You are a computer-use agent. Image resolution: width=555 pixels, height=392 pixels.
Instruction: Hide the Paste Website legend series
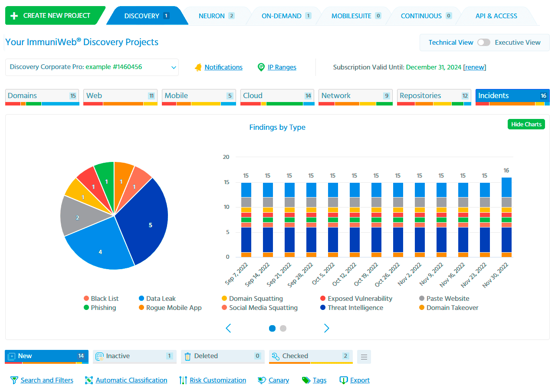point(444,299)
